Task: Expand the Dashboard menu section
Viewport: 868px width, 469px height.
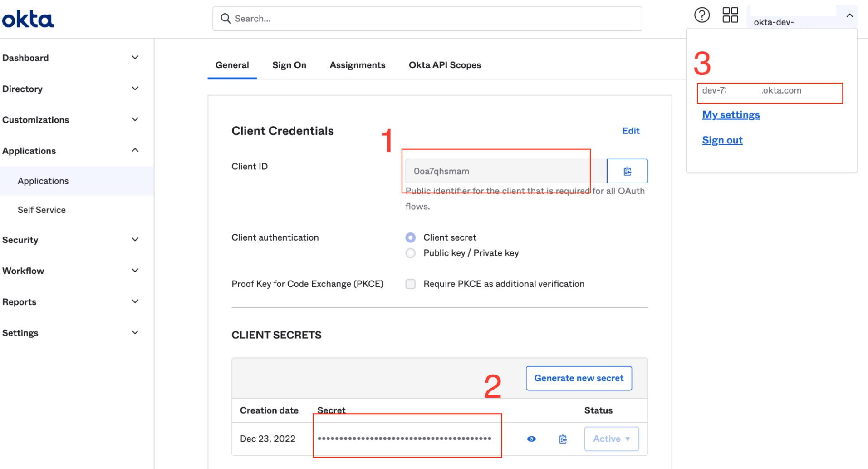Action: [70, 58]
